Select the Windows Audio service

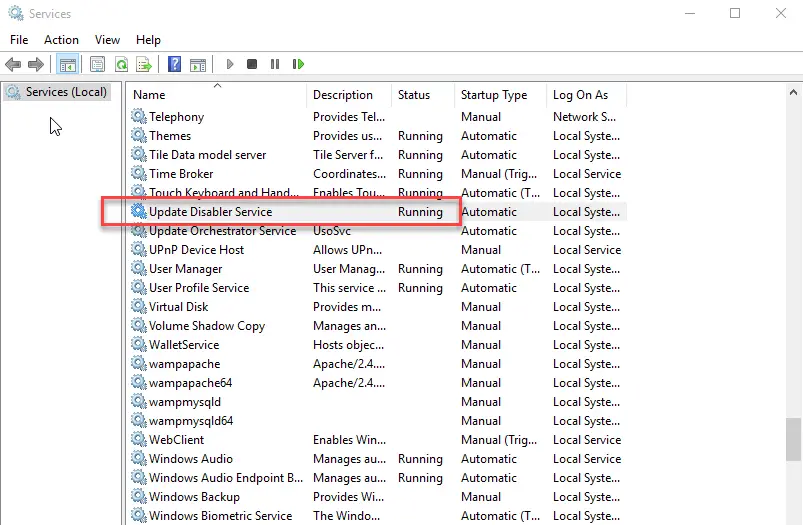coord(377,459)
